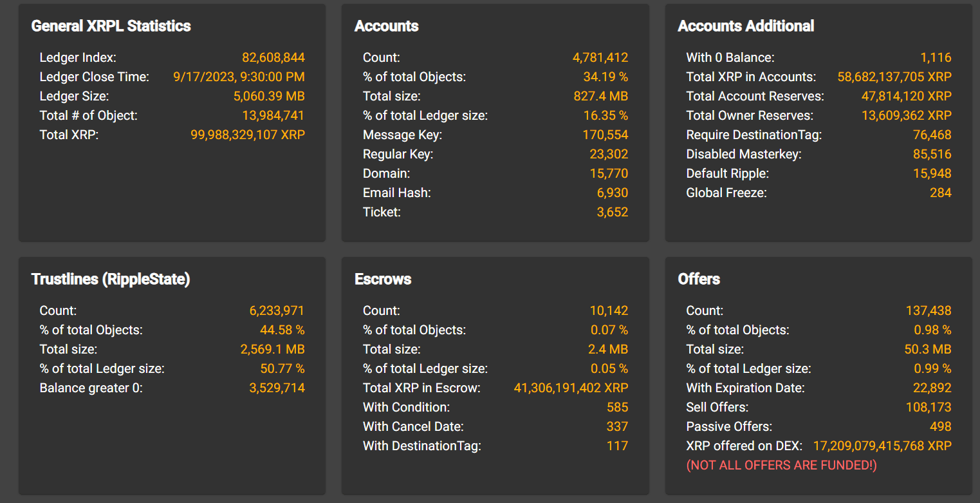The image size is (980, 503).
Task: Click Sell Offers value 108,173
Action: [929, 407]
